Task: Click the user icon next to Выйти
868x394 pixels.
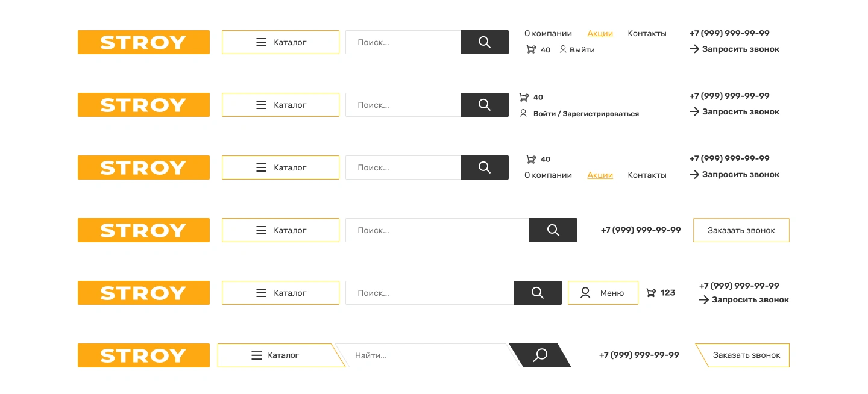Action: click(x=563, y=49)
